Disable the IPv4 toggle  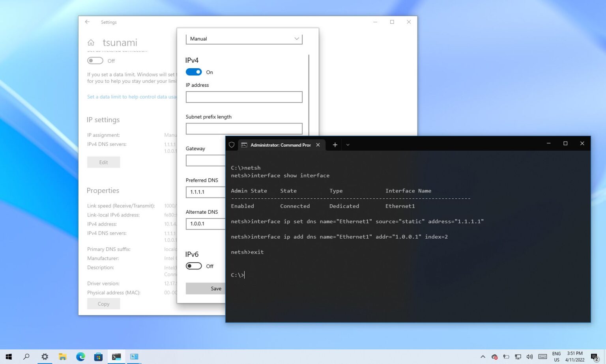(x=194, y=72)
